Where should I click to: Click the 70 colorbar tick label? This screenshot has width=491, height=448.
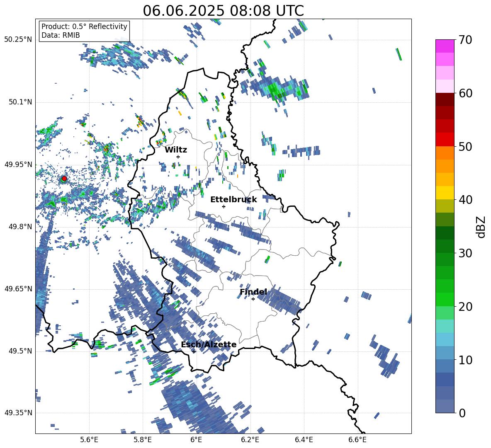465,40
